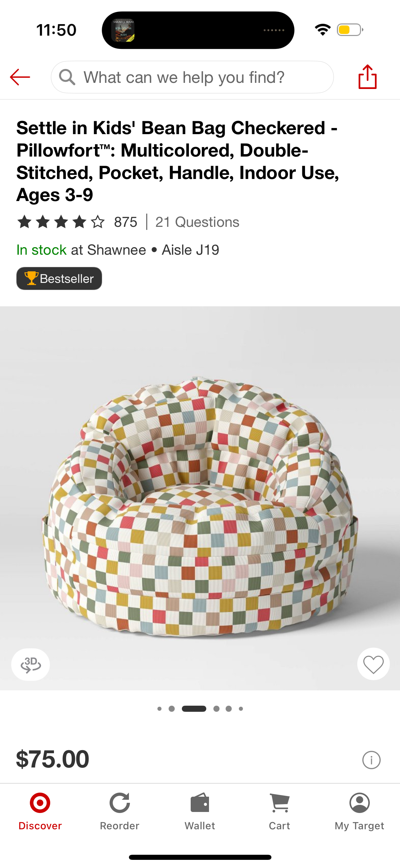
Task: Tap the red back arrow
Action: 20,77
